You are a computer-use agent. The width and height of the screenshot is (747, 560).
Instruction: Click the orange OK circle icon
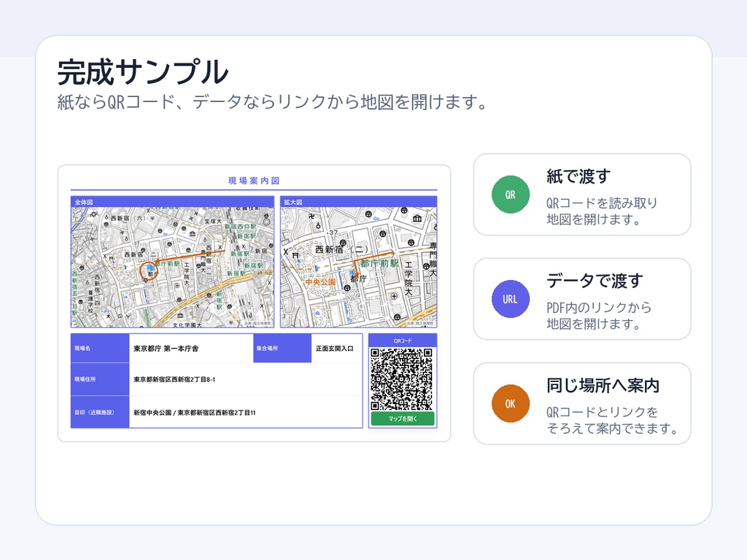[510, 403]
